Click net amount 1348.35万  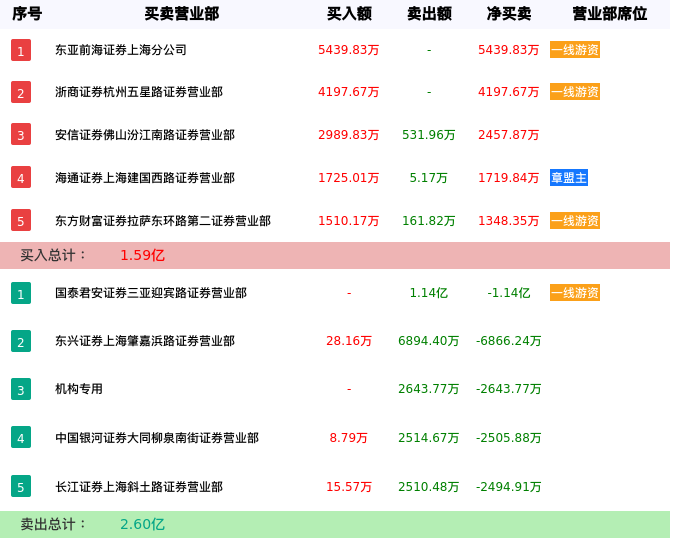click(508, 221)
